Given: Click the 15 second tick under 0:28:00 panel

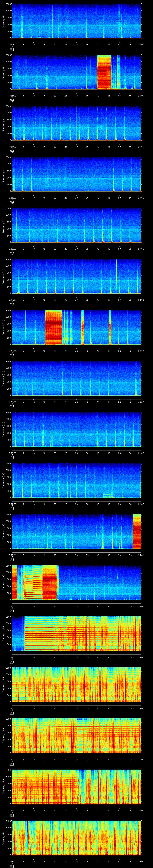Looking at the screenshot, I should coord(44,351).
